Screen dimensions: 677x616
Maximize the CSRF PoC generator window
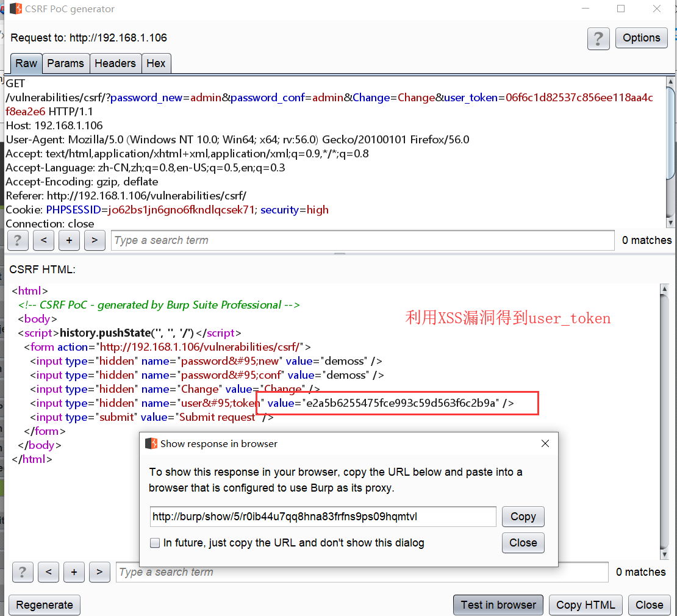coord(621,9)
